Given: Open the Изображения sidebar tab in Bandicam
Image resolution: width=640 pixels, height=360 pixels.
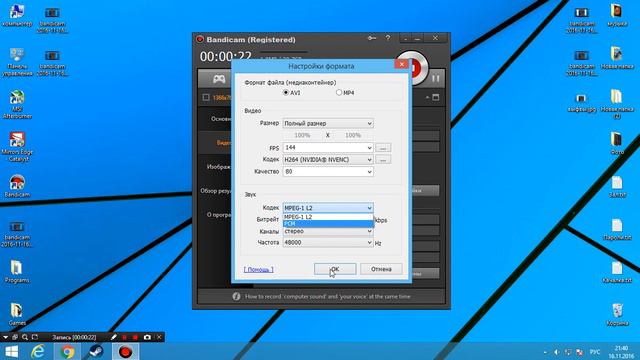Looking at the screenshot, I should 219,167.
